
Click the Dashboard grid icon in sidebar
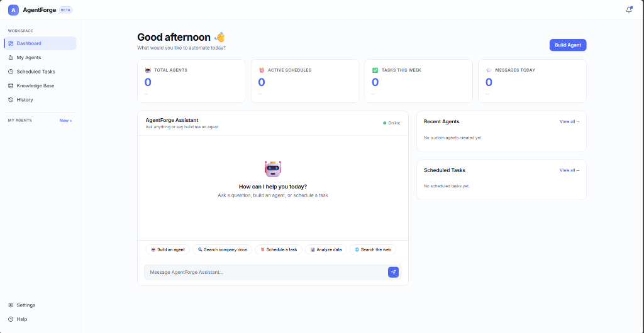(11, 43)
